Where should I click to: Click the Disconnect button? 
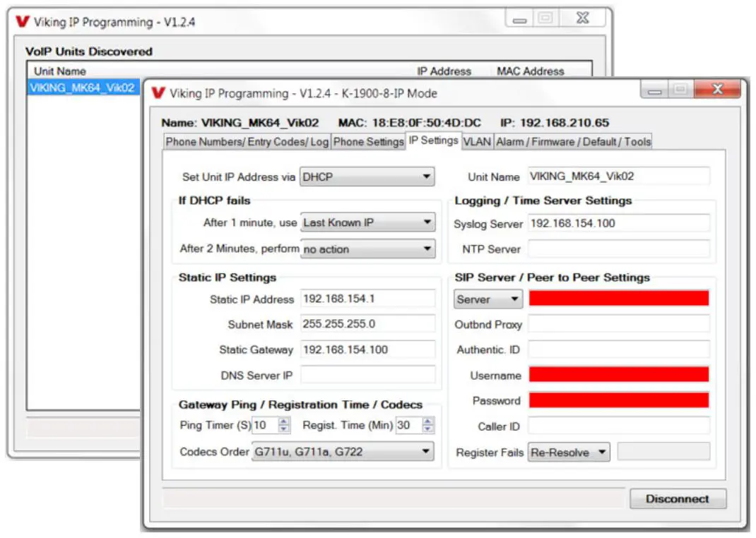678,498
